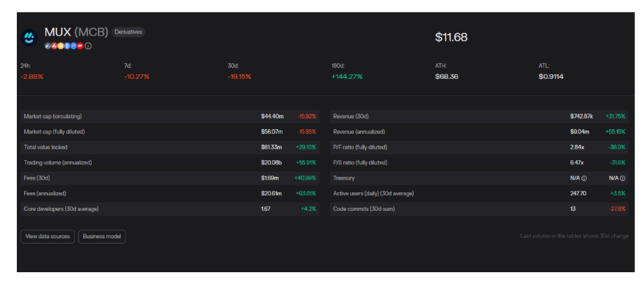
Task: Click the Active users (daily) label
Action: pyautogui.click(x=373, y=193)
